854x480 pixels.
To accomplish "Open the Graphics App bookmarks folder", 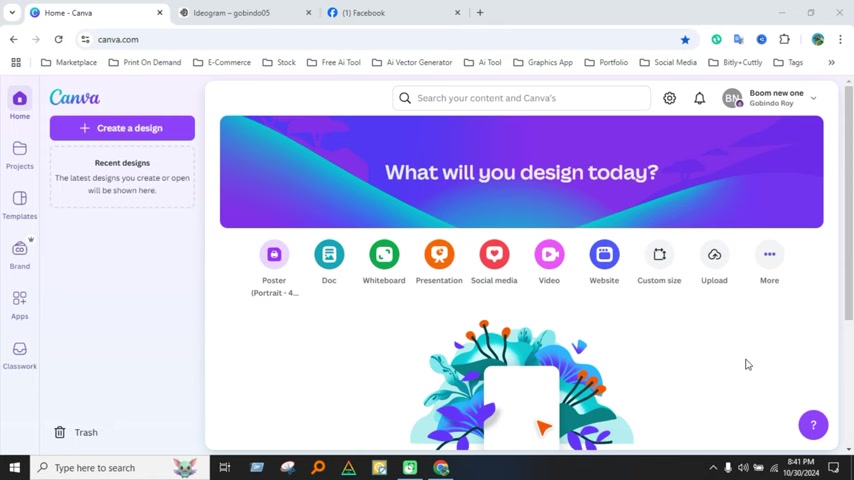I will 543,63.
